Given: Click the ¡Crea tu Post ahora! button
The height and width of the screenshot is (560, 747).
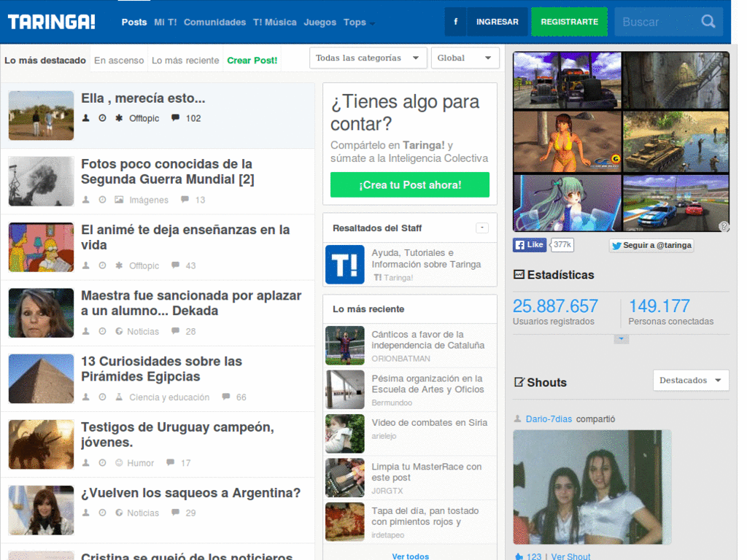Looking at the screenshot, I should pos(410,184).
